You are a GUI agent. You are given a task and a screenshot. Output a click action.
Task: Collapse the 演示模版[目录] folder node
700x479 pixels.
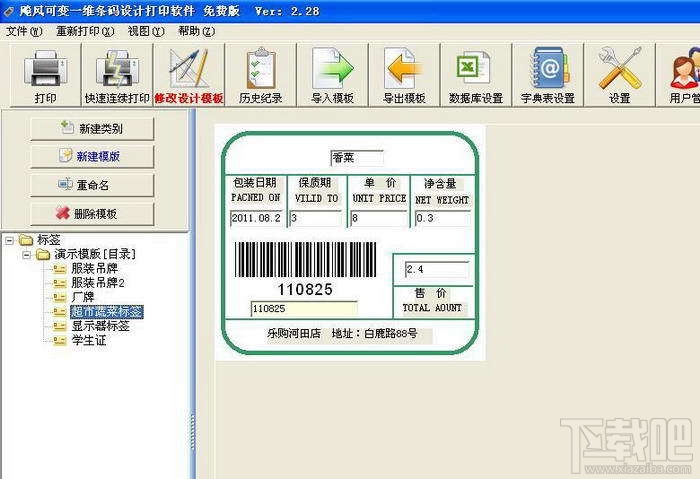click(x=27, y=255)
